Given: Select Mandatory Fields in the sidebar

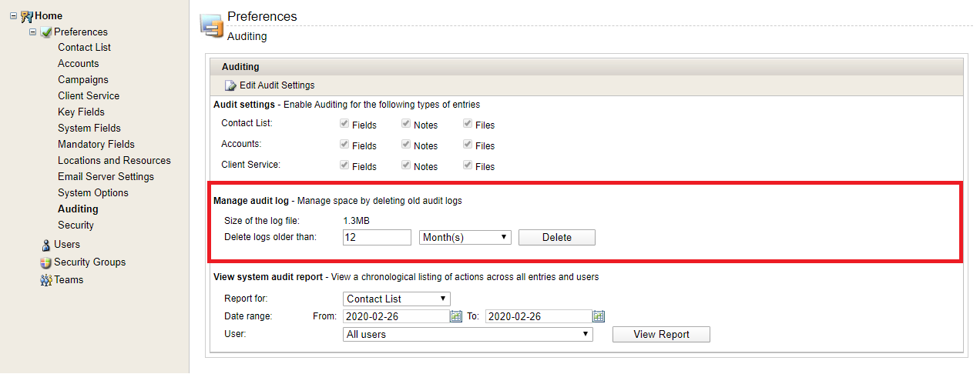Looking at the screenshot, I should pyautogui.click(x=96, y=145).
